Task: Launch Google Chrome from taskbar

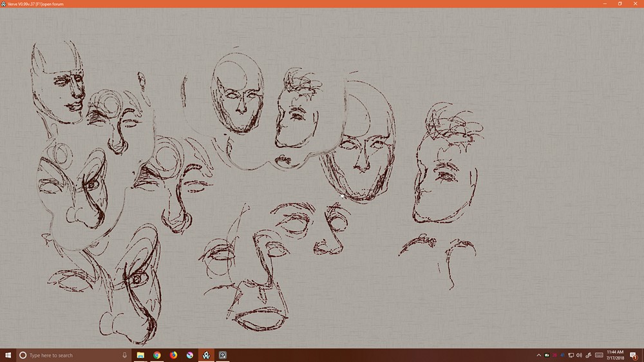Action: click(157, 355)
